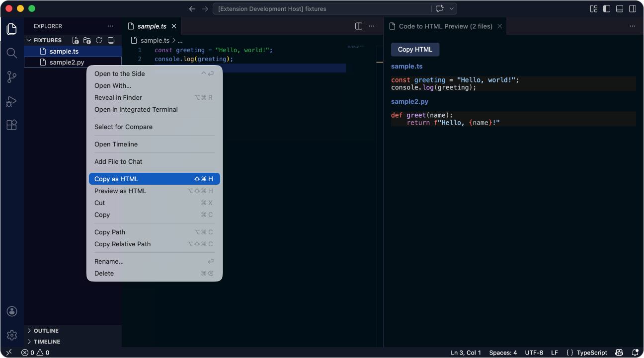Open errors and warnings count in status bar

point(35,353)
